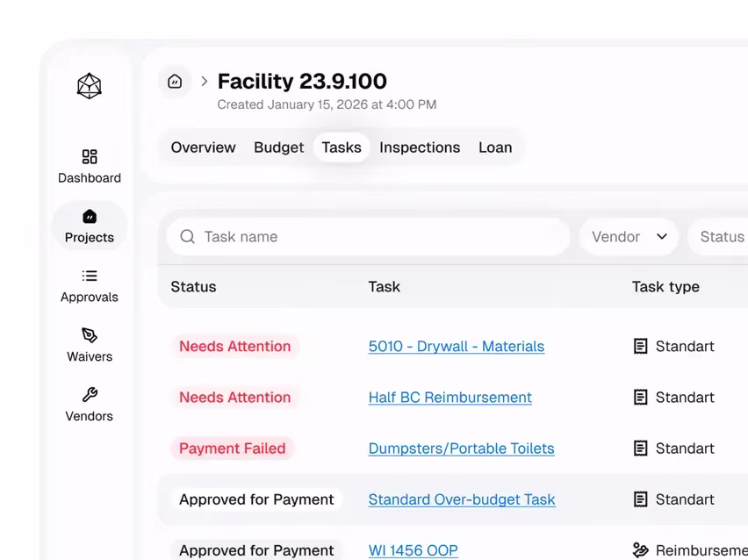The image size is (748, 560).
Task: Switch to the Overview tab
Action: point(203,147)
